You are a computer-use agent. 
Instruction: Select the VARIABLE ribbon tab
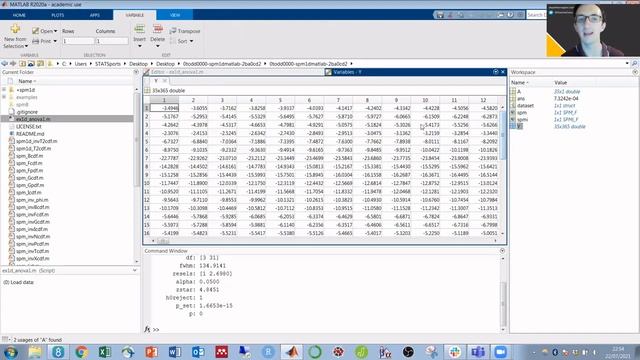click(135, 15)
